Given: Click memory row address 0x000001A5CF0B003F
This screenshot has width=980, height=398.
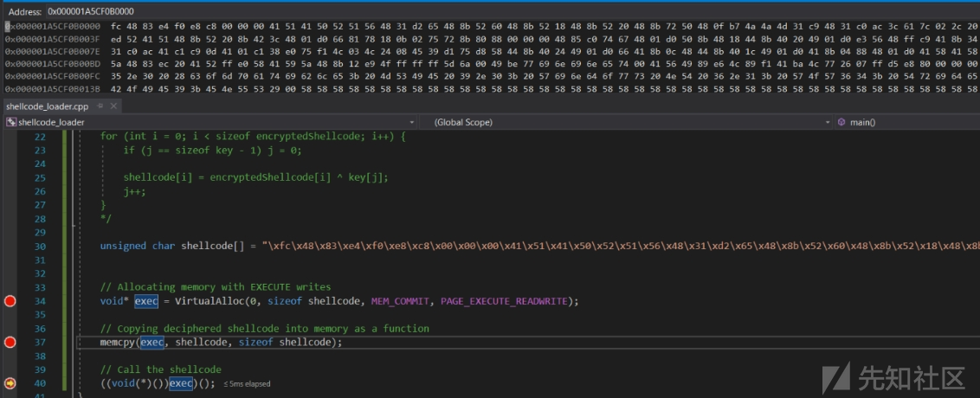Looking at the screenshot, I should click(53, 39).
